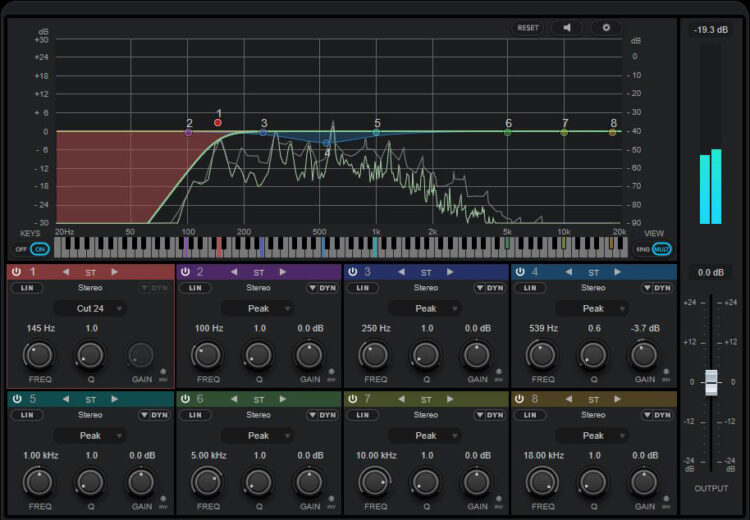This screenshot has height=520, width=750.
Task: Toggle power for band 5
Action: pos(17,399)
